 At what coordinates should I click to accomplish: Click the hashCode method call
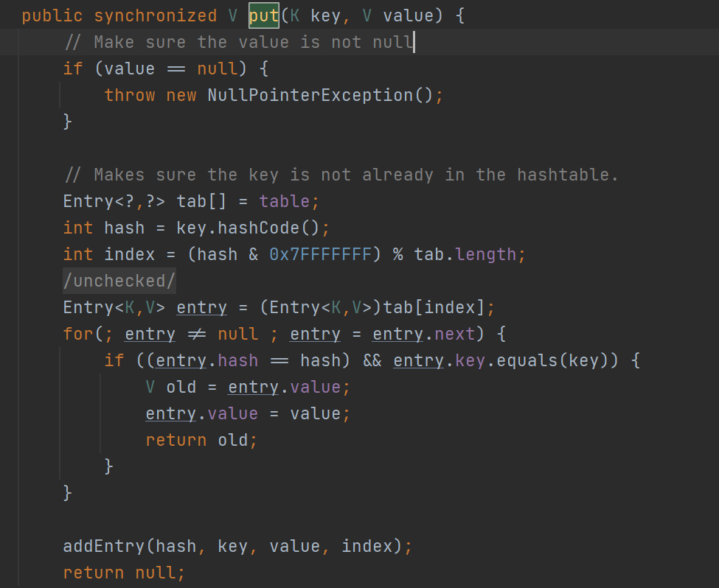279,228
